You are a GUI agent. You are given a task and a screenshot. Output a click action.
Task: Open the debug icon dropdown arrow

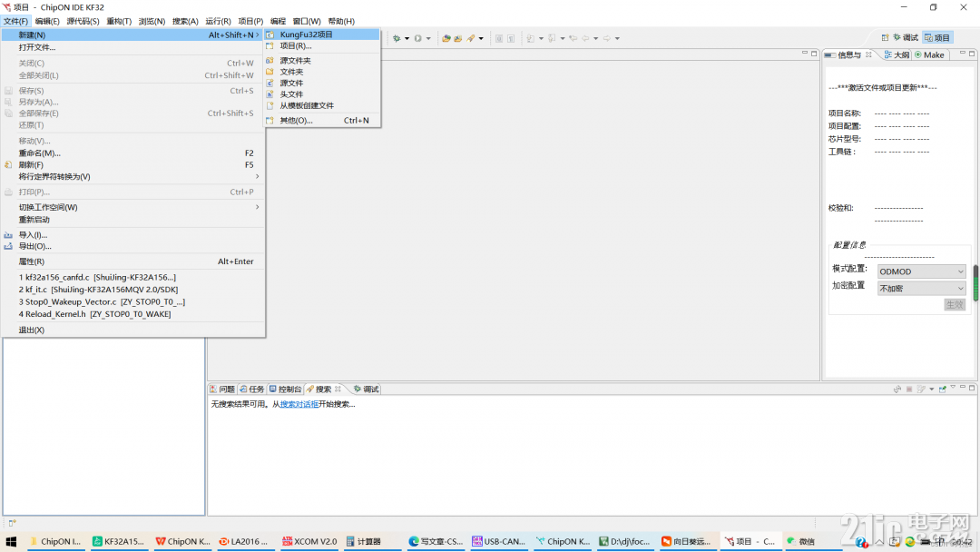point(407,39)
